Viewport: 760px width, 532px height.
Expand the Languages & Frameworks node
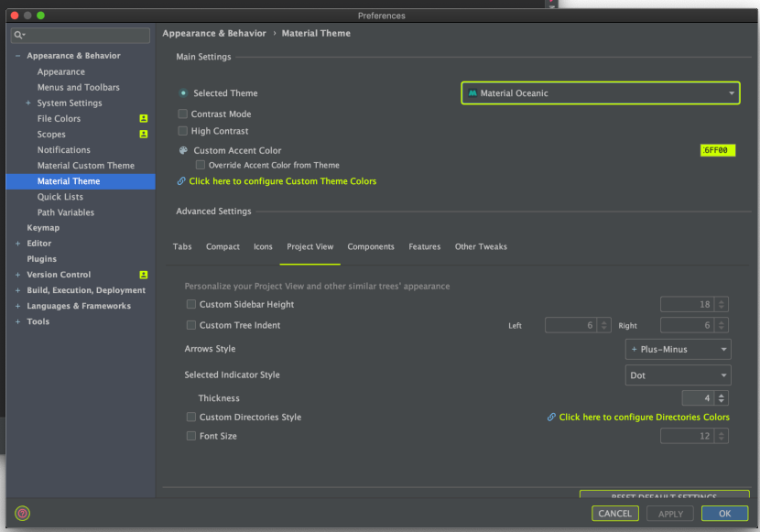(18, 306)
